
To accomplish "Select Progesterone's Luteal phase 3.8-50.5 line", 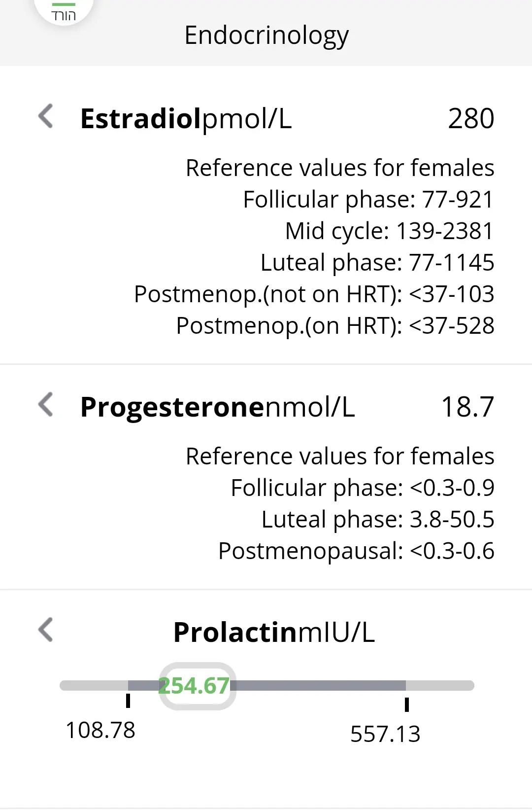I will [377, 520].
